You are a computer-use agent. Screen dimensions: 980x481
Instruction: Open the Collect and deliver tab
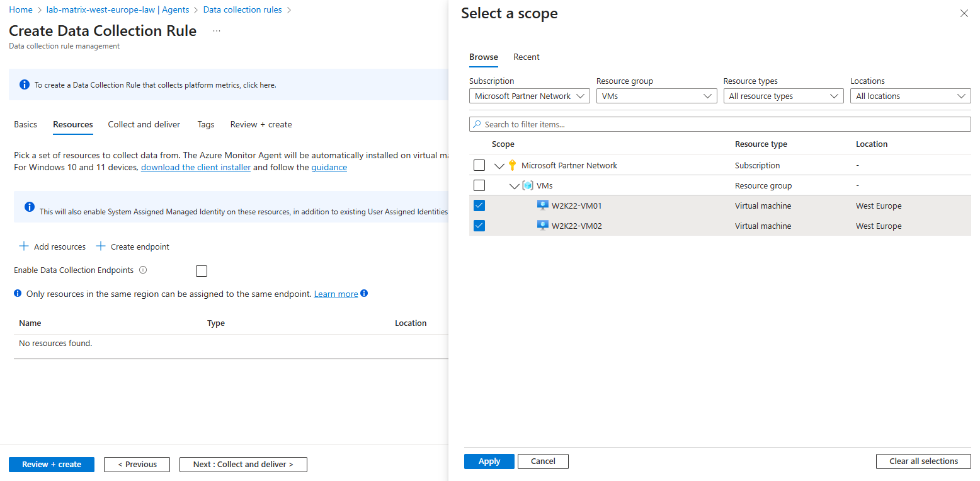[x=144, y=124]
